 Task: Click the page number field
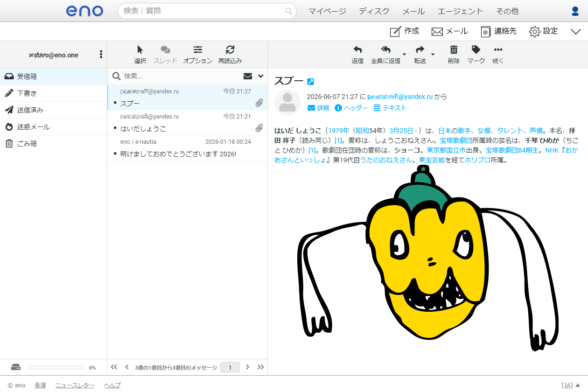[x=230, y=367]
